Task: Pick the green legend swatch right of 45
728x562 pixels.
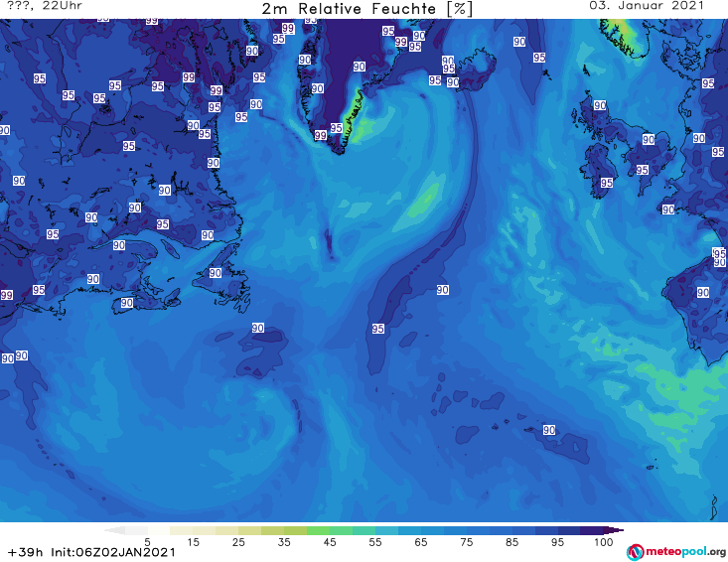Action: click(341, 530)
